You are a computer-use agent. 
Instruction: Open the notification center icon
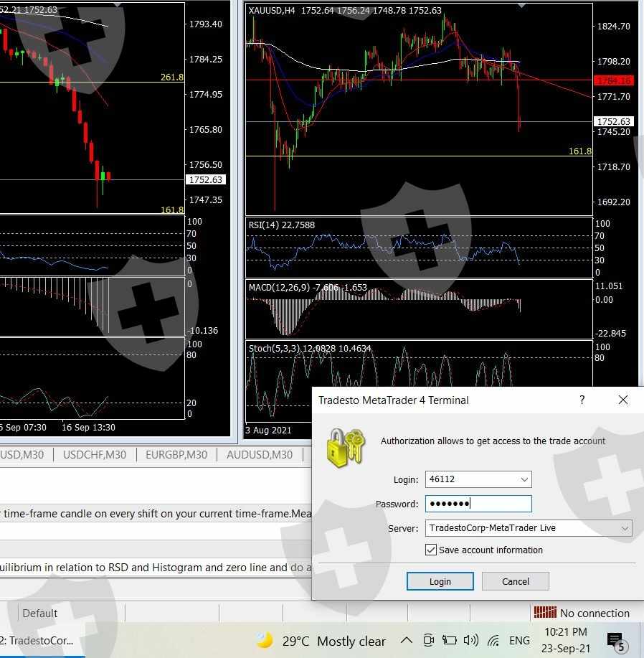pyautogui.click(x=616, y=642)
